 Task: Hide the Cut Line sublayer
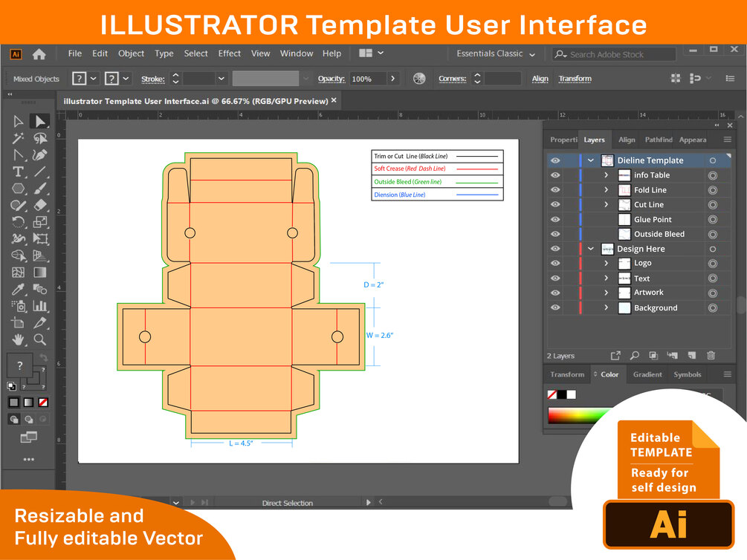coord(555,205)
